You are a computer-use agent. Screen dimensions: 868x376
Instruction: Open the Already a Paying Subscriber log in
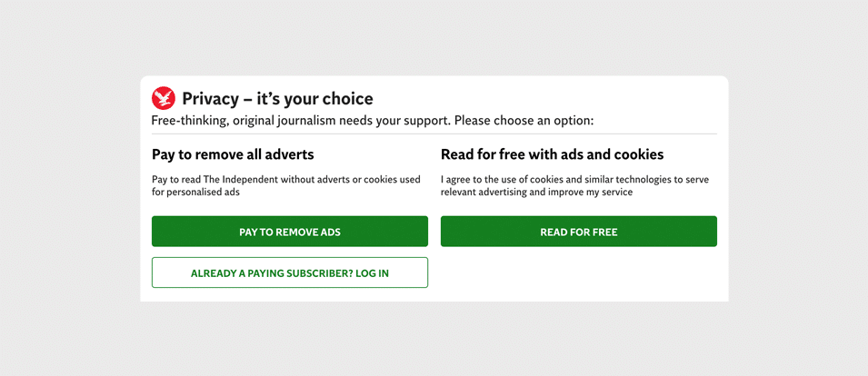point(290,272)
